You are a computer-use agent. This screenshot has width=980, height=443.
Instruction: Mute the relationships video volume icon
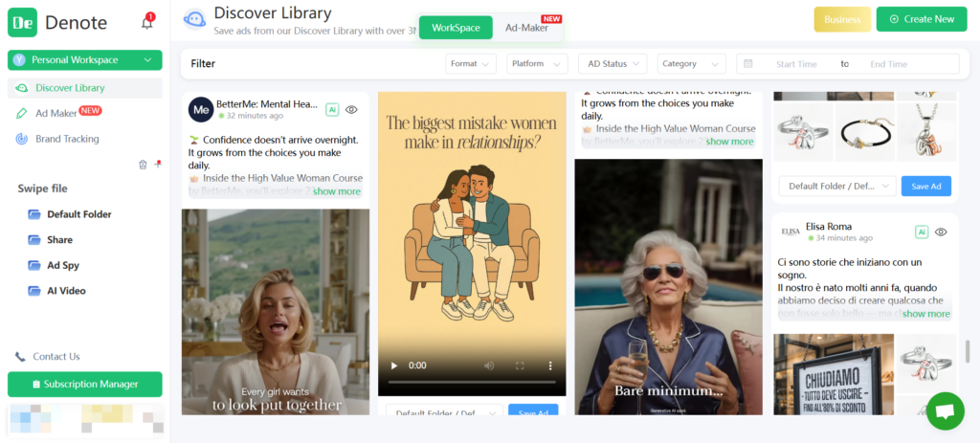point(489,365)
